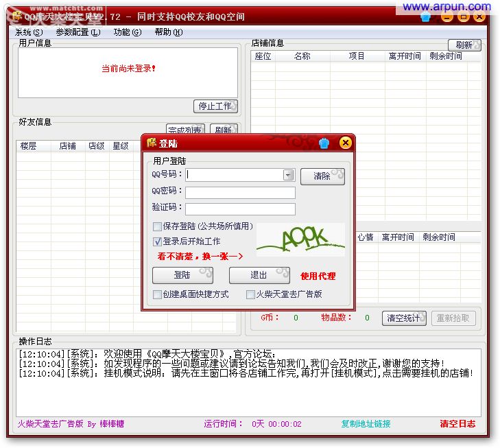Focus the QQ密码 input field

[x=241, y=193]
